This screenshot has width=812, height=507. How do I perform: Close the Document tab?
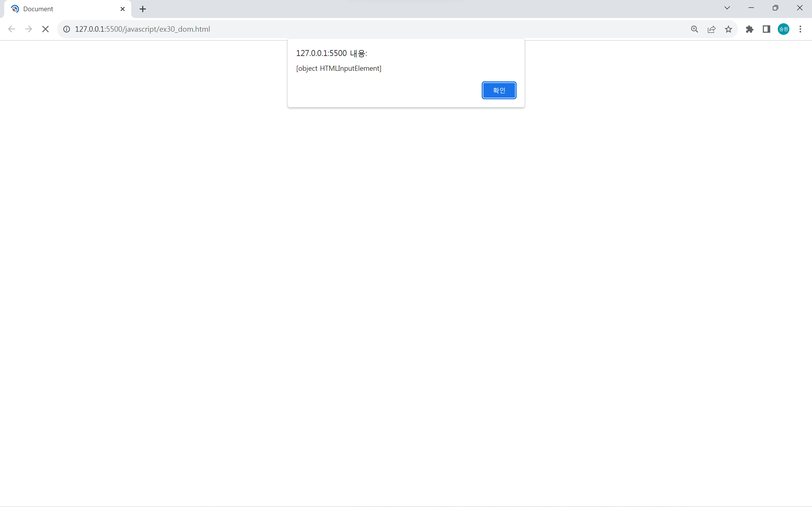coord(122,9)
